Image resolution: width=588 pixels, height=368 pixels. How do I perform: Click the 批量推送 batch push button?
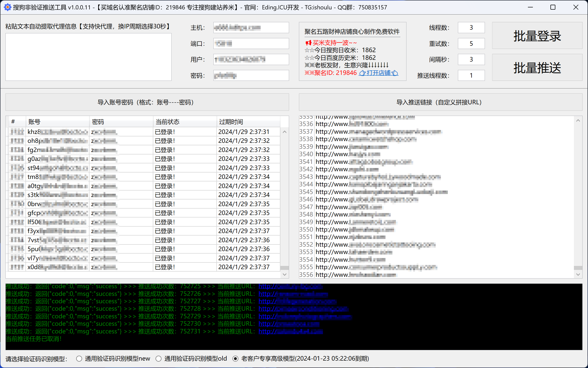537,67
